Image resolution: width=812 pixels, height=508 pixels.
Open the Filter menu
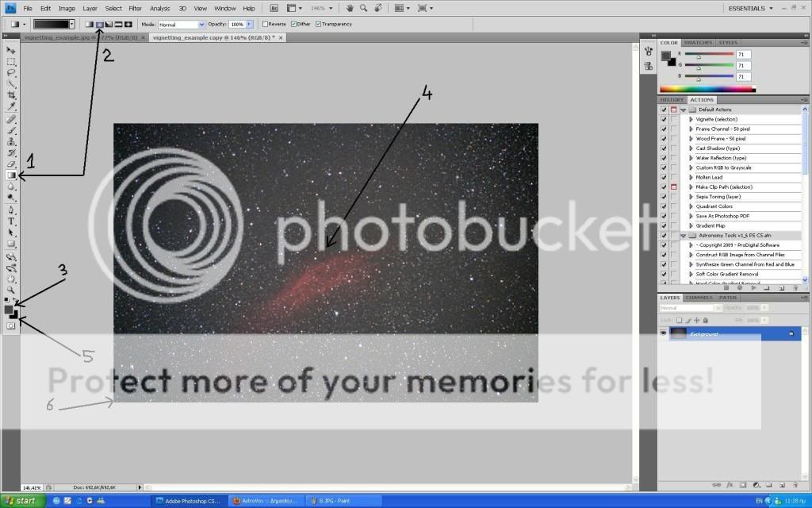coord(136,8)
